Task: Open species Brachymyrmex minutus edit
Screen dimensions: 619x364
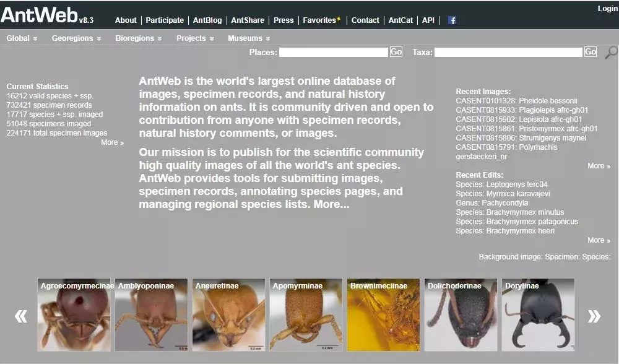Action: tap(509, 212)
